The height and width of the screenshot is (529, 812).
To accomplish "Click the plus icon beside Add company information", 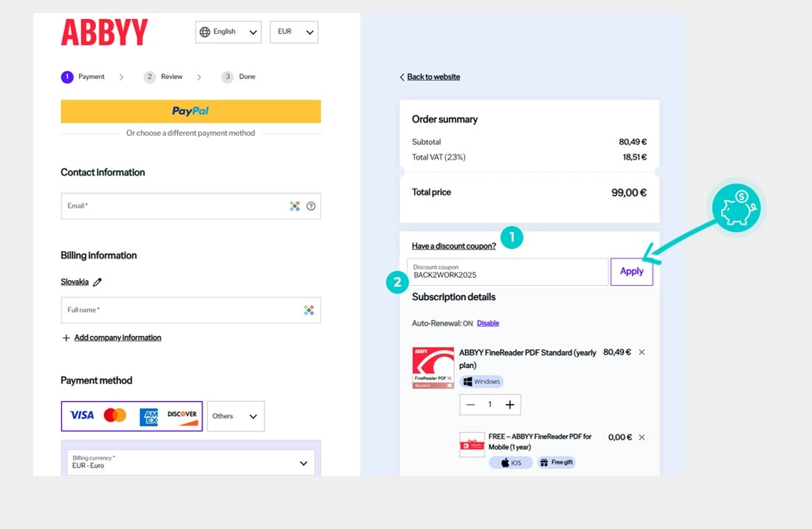I will point(66,338).
